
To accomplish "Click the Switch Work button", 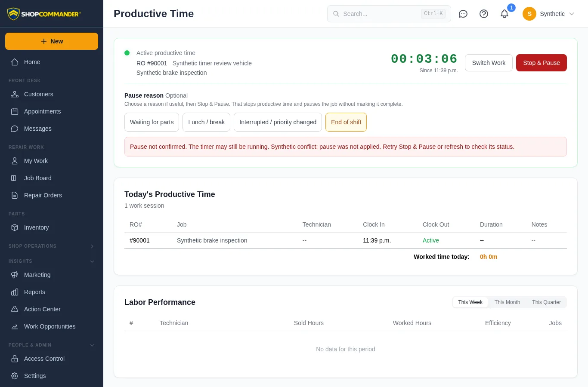I will [x=489, y=63].
